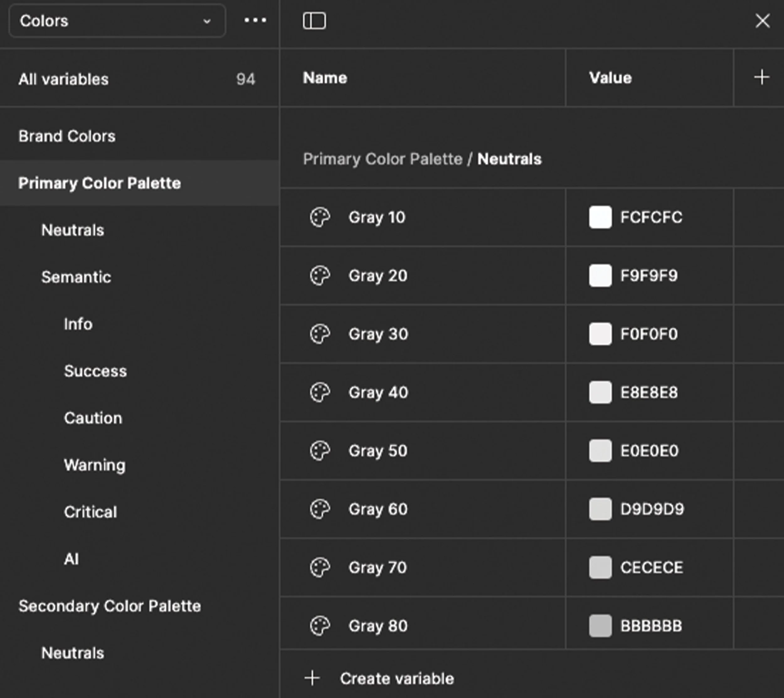This screenshot has width=784, height=698.
Task: Select the Gray 40 variable name
Action: (x=378, y=392)
